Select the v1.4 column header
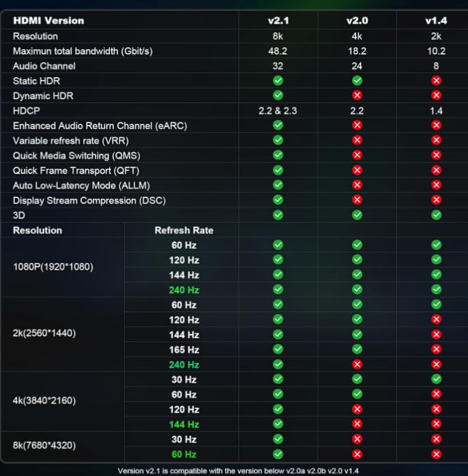The image size is (468, 476). point(437,20)
